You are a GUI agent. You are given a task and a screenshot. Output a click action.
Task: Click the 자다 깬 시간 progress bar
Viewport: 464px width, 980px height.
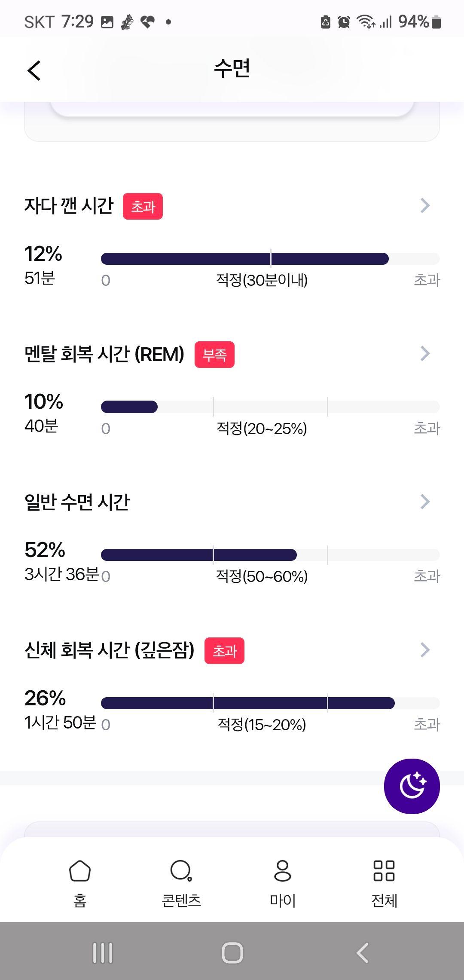click(x=270, y=259)
